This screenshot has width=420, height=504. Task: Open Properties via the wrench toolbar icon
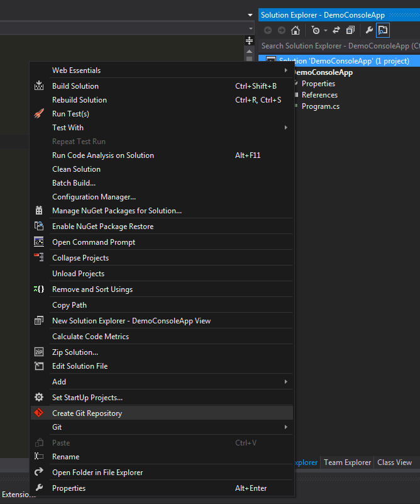pos(369,30)
